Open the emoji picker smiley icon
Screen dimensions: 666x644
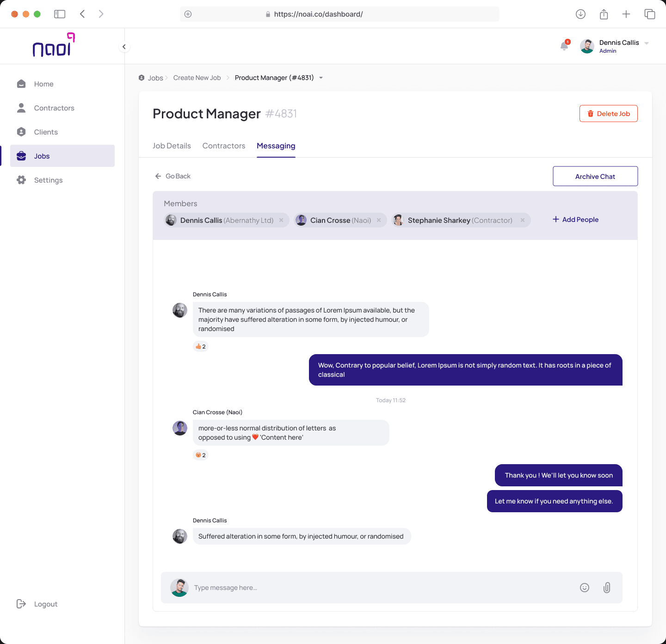pos(585,588)
